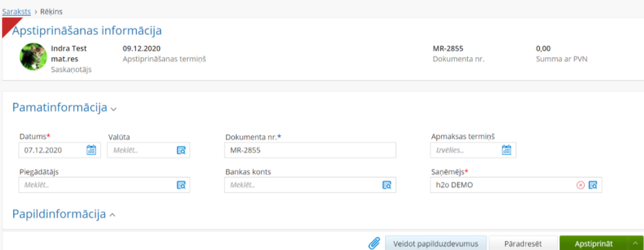644x250 pixels.
Task: Open the Apmaksas termiņš calendar icon
Action: tap(507, 150)
